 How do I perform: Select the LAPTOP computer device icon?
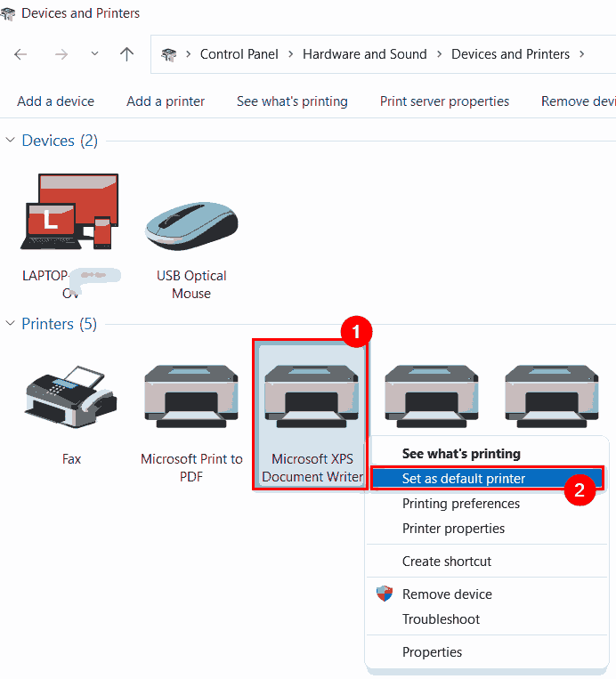[69, 212]
